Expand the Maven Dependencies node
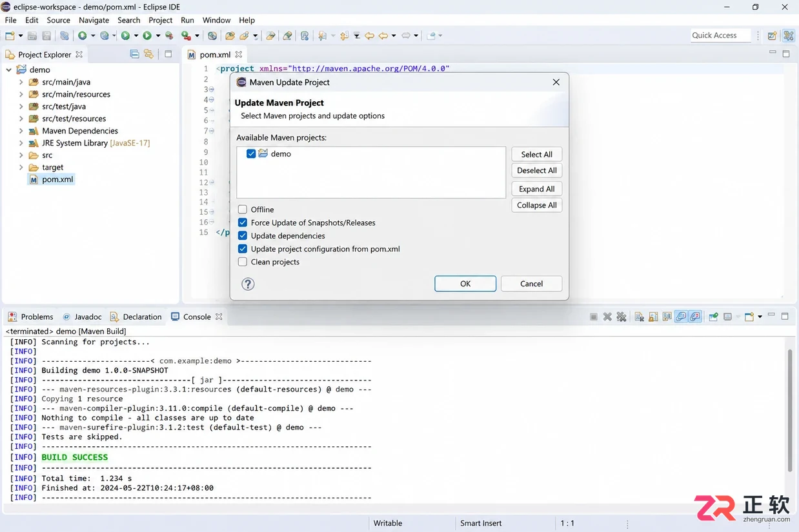Screen dimensions: 799x532 coord(21,131)
